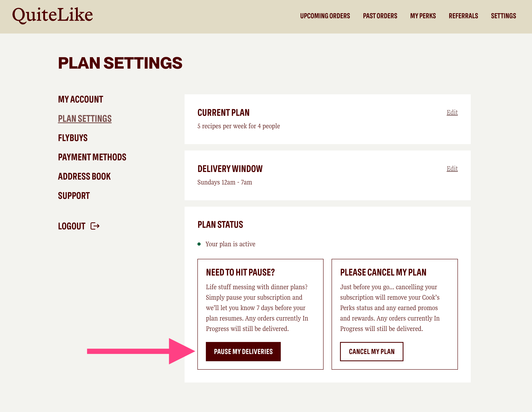Viewport: 532px width, 412px height.
Task: Click Cancel My Plan button
Action: click(372, 351)
